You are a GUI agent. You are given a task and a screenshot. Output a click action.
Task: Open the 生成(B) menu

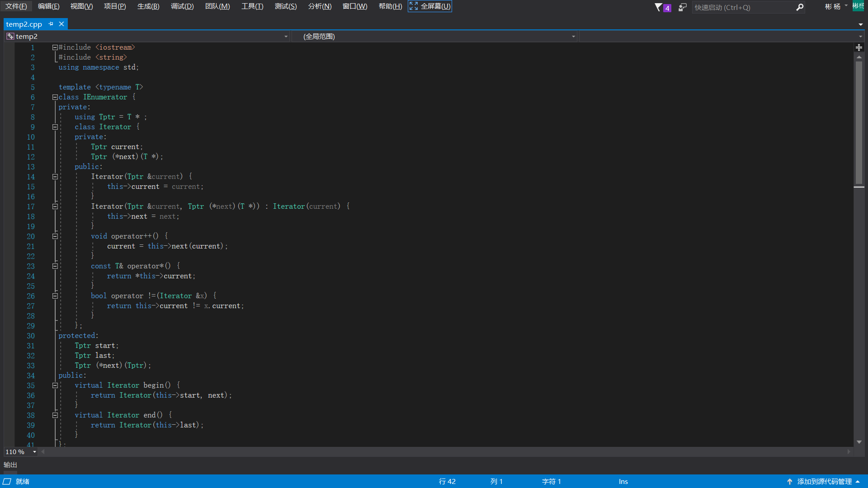coord(148,6)
